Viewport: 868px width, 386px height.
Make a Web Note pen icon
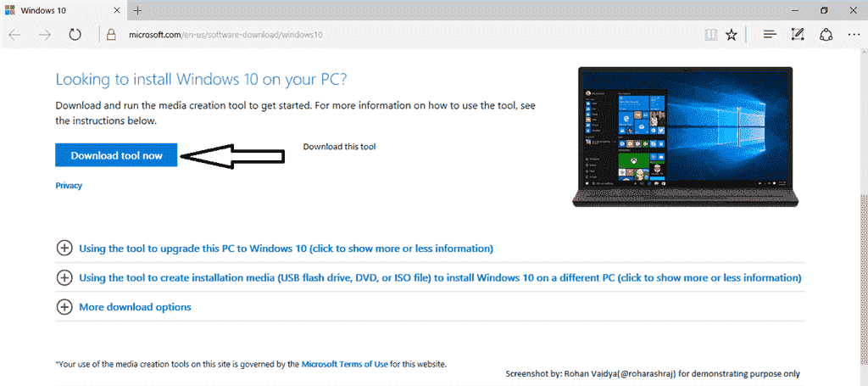[797, 35]
